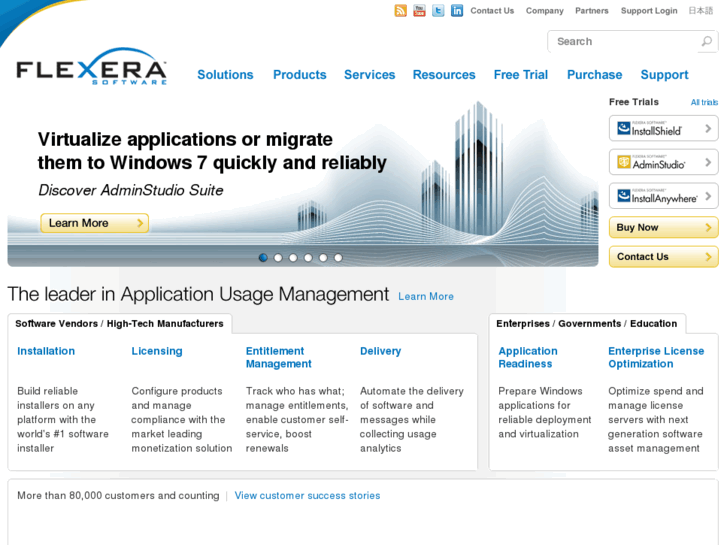Screen dimensions: 727x545
Task: Select the third carousel slide dot
Action: pos(293,258)
